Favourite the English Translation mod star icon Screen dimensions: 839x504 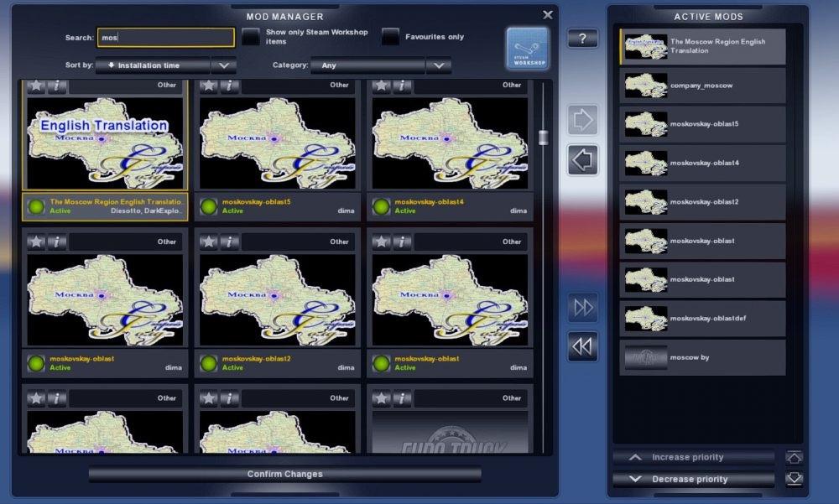(x=36, y=85)
